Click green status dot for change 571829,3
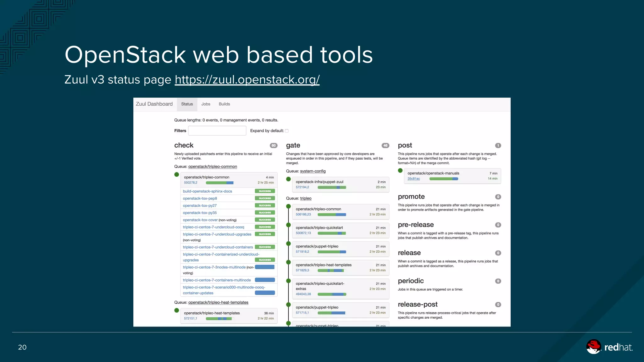This screenshot has width=644, height=362. tap(288, 262)
